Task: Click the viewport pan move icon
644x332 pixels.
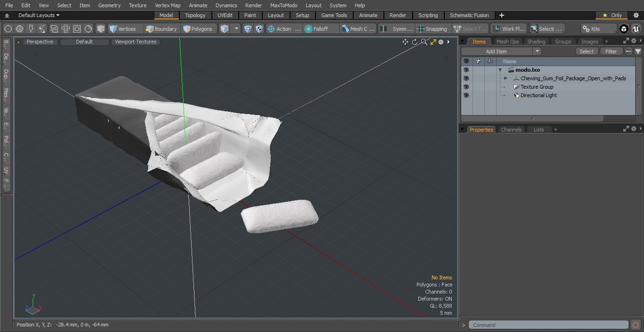Action: point(405,42)
